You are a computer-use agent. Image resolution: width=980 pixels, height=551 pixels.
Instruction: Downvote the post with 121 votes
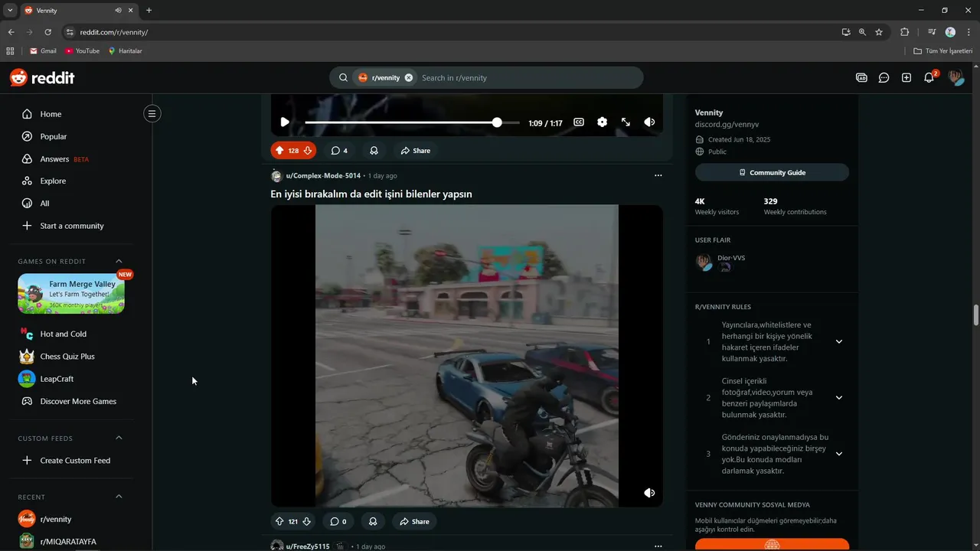(307, 521)
